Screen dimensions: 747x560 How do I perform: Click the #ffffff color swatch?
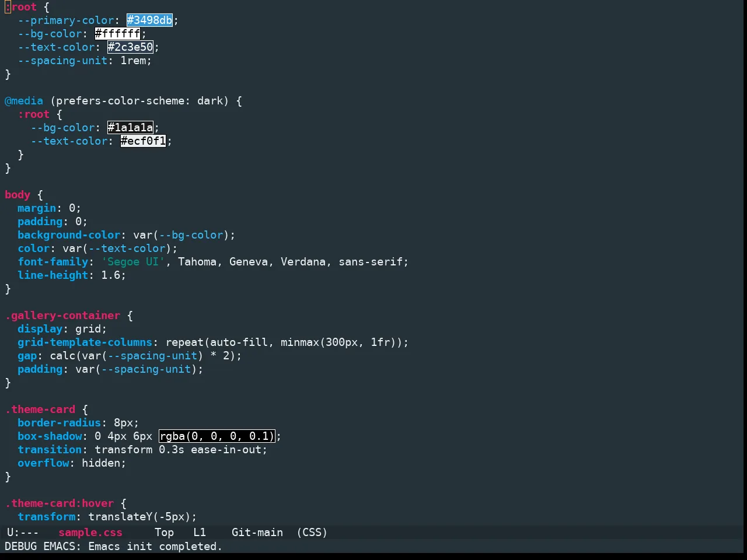point(118,34)
